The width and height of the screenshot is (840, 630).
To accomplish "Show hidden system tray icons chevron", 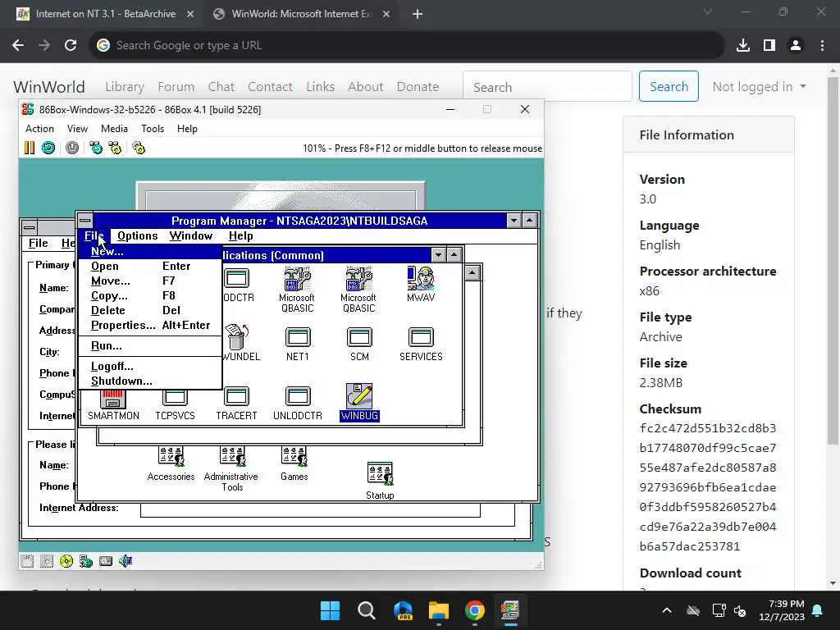I will tap(667, 610).
